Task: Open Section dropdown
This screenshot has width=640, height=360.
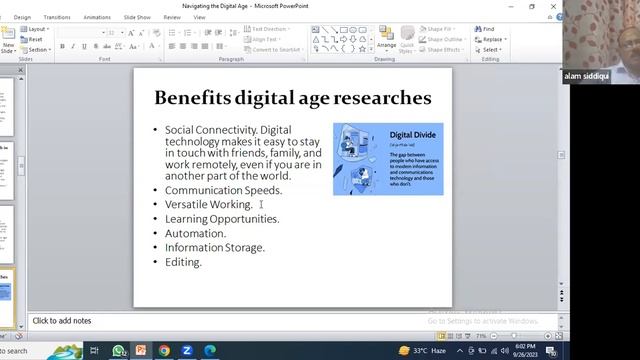Action: pos(36,49)
